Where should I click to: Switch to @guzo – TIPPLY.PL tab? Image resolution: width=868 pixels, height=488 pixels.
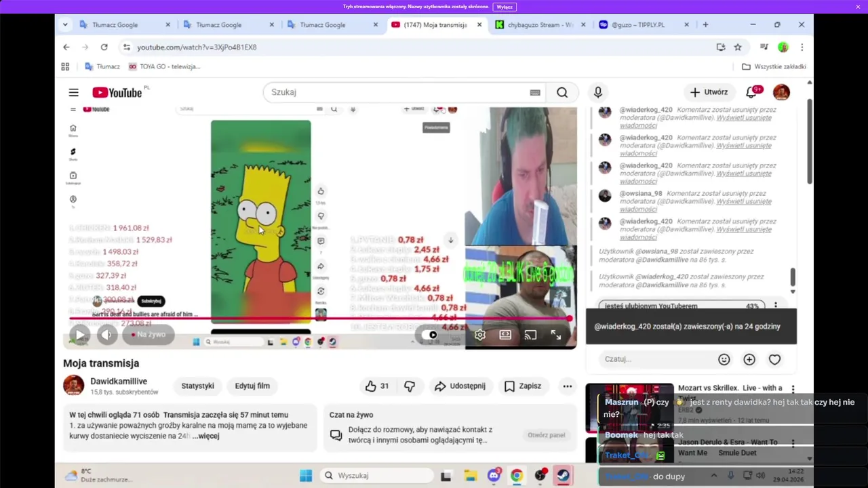637,24
